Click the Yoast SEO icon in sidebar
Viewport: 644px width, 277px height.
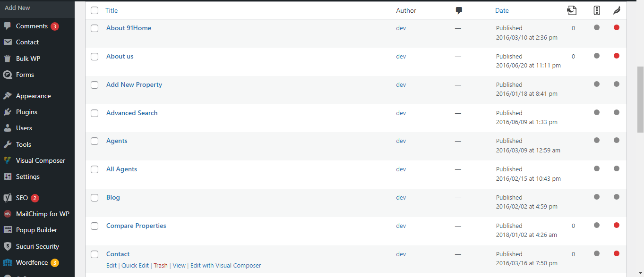(x=7, y=198)
